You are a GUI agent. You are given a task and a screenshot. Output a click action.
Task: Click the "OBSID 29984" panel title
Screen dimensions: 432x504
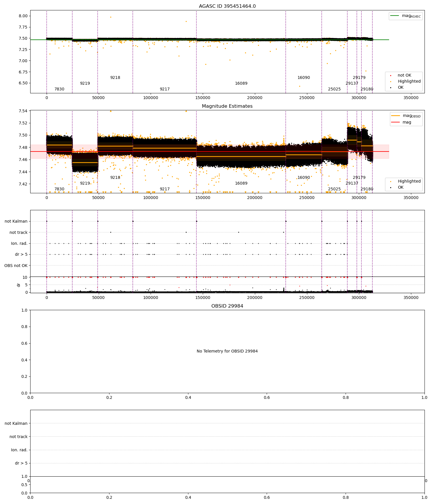click(227, 306)
